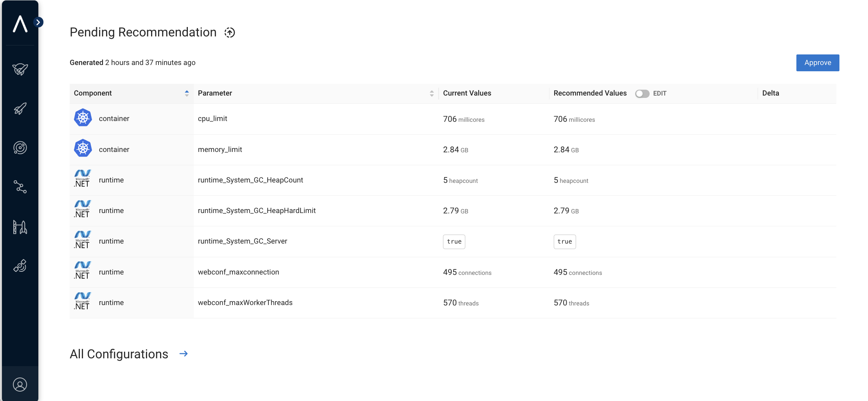Follow the All Configurations arrow link
Viewport: 868px width, 401px height.
click(184, 354)
